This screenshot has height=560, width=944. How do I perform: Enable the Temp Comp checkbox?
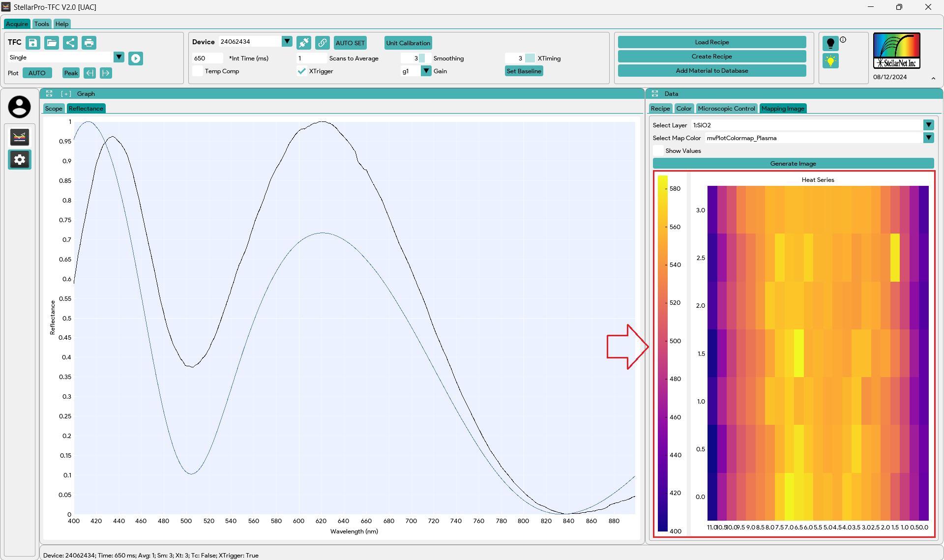click(198, 71)
